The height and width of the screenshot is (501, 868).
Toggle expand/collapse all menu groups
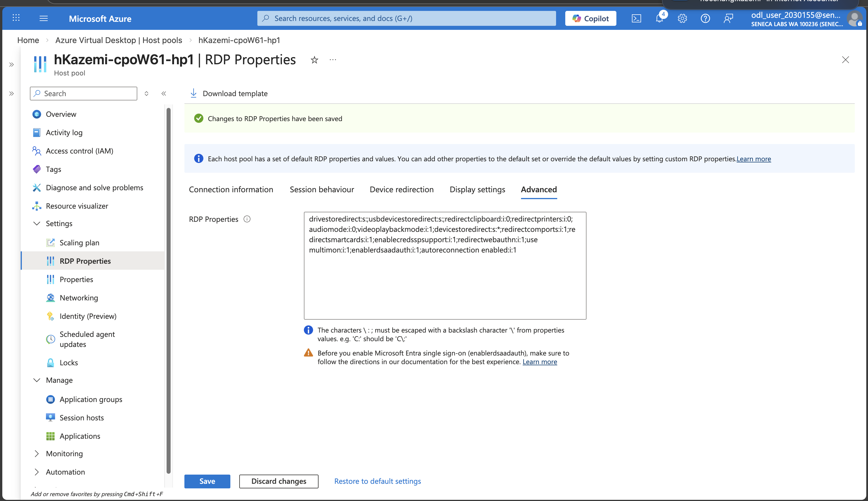click(x=146, y=94)
